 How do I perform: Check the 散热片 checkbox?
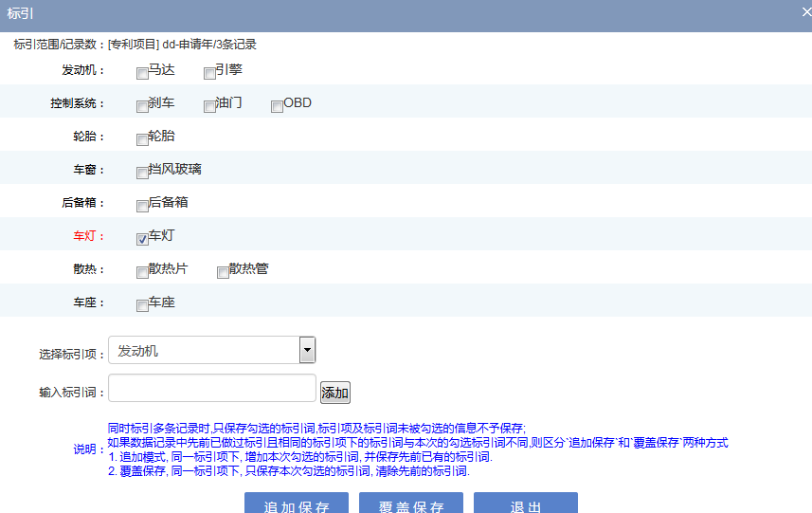click(x=142, y=272)
